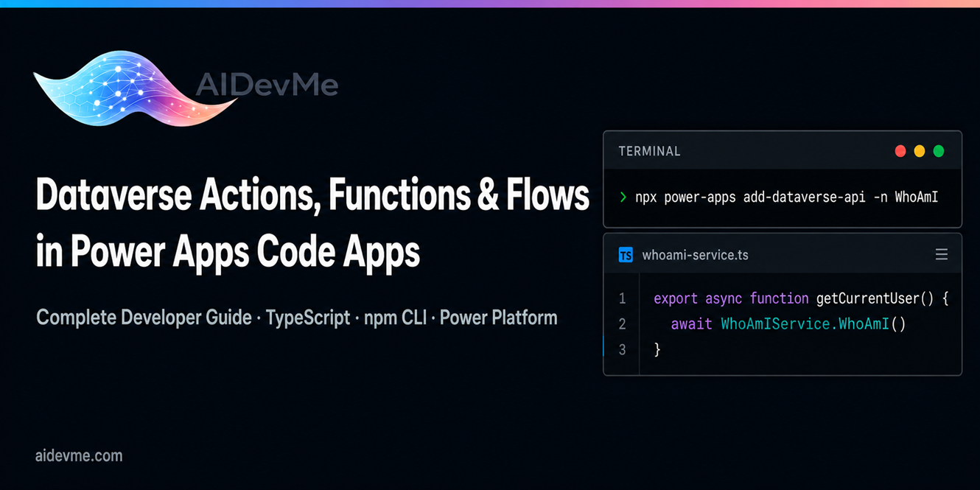This screenshot has width=980, height=490.
Task: Click the TS file type icon
Action: coord(626,255)
